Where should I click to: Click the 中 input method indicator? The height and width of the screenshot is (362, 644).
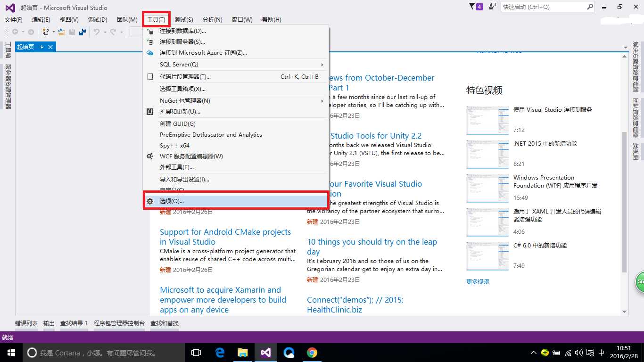pos(601,353)
